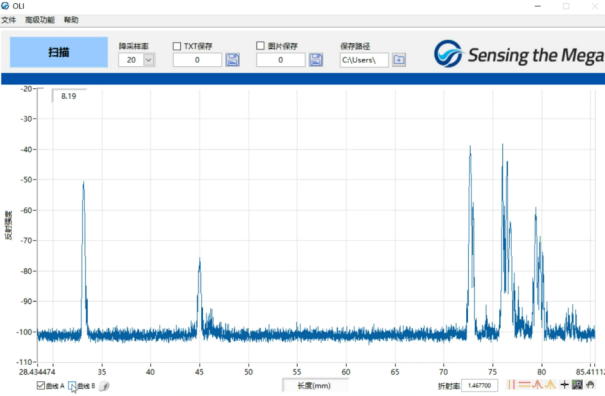
Task: Click the 保存路径 C:\Users\ path field
Action: 364,60
